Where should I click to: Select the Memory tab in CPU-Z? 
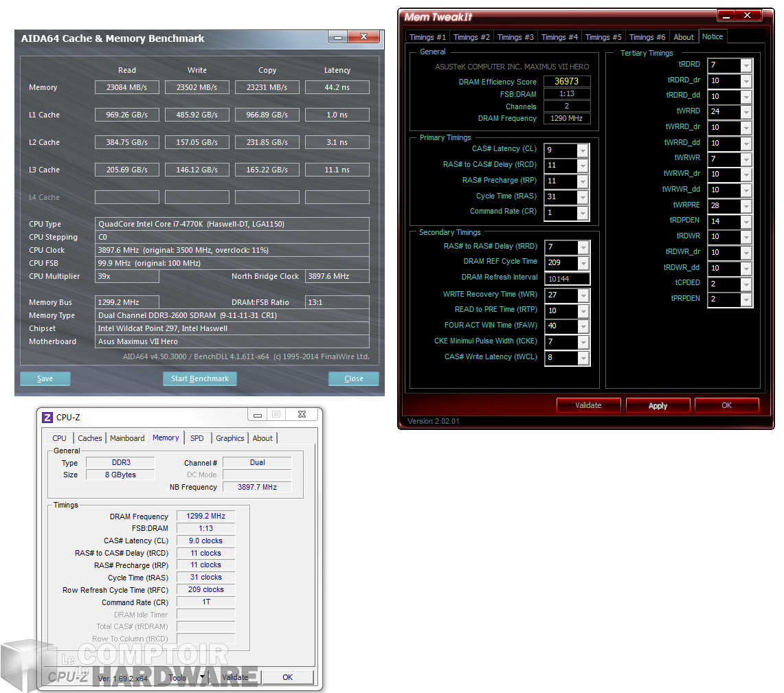click(x=166, y=438)
